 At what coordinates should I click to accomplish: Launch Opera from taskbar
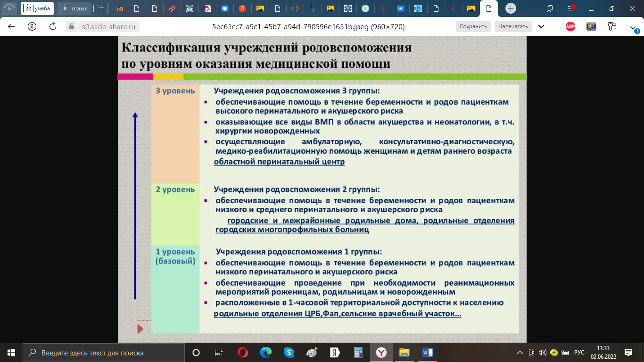click(243, 352)
